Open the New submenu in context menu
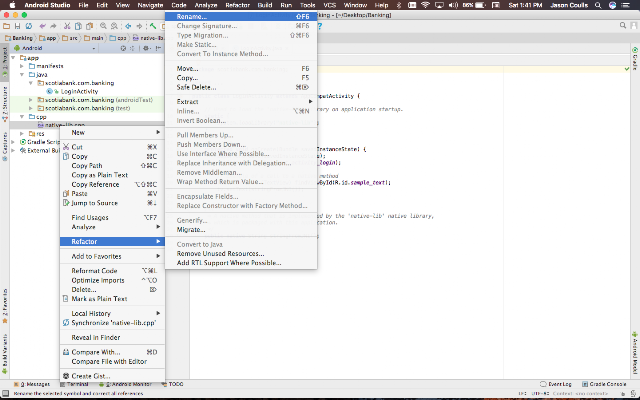This screenshot has height=400, width=640. (112, 133)
